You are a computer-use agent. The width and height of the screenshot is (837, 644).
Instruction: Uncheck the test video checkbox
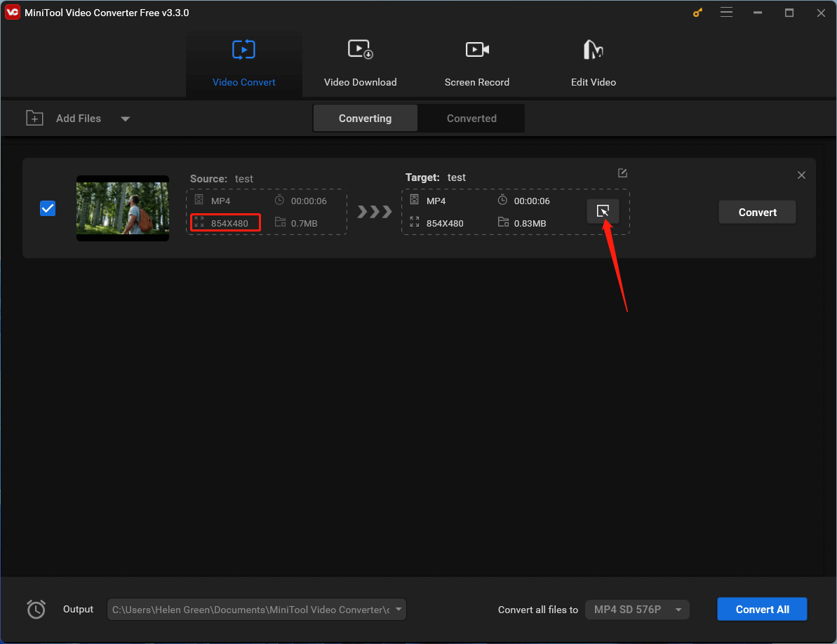pos(48,208)
